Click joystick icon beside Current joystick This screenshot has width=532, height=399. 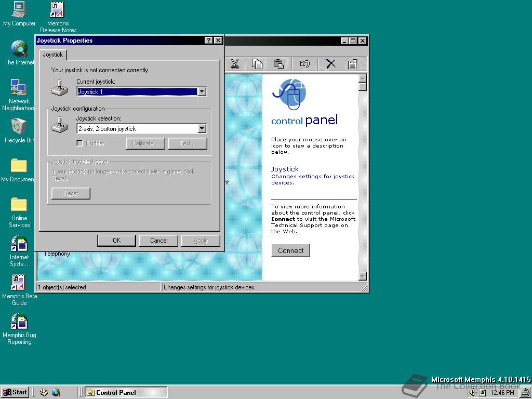59,87
